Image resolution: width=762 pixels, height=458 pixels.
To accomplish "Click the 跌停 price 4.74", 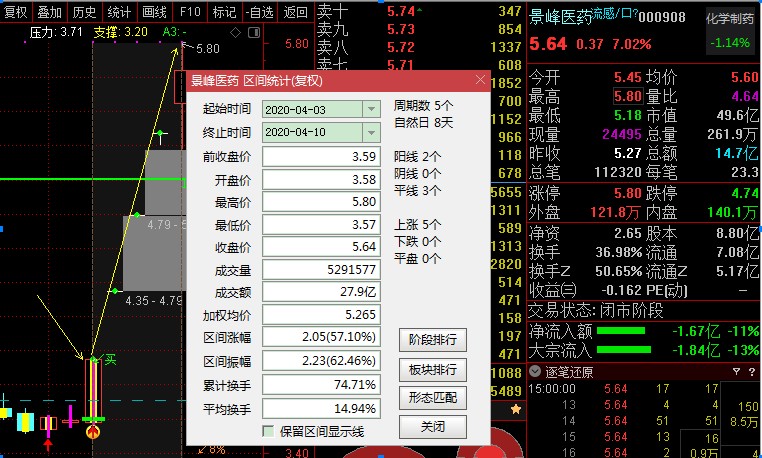I will [x=745, y=193].
